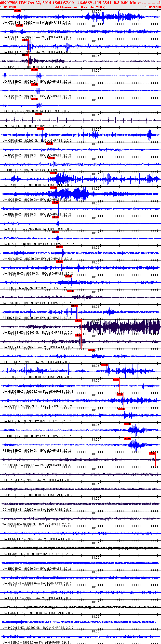
Task: Click the UW.GLDO.EHZ station label
Action: tap(38, 392)
